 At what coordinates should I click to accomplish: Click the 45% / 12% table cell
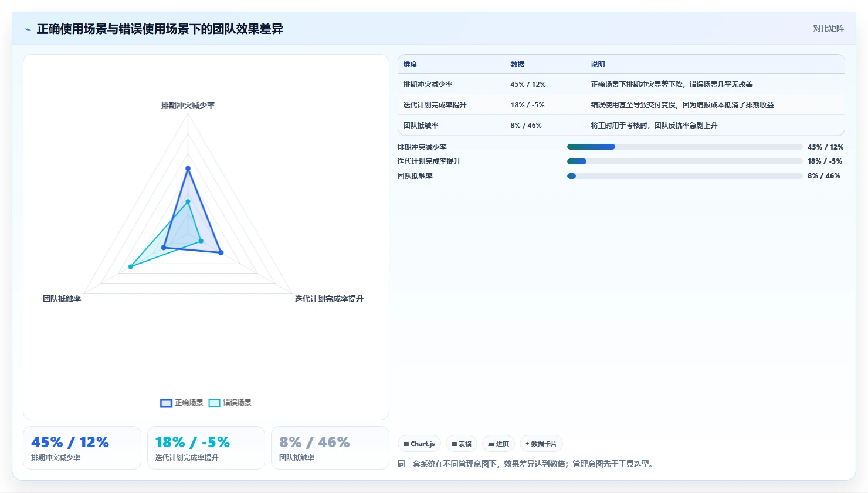pyautogui.click(x=528, y=85)
